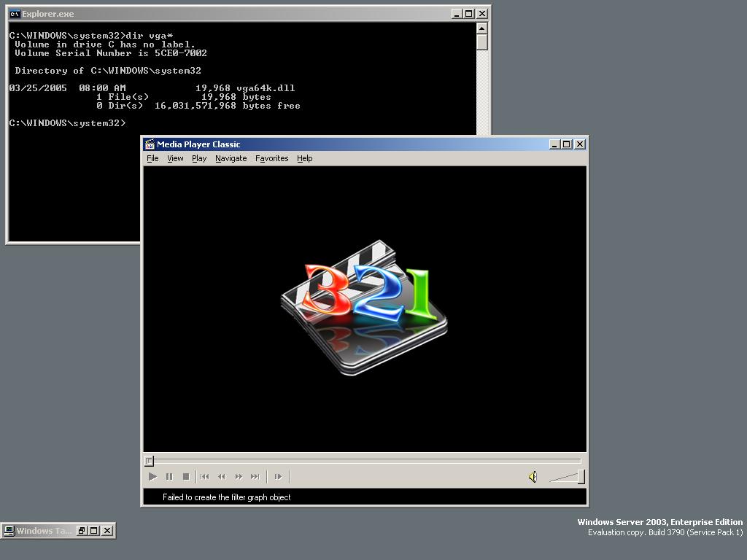This screenshot has width=747, height=560.
Task: Open the Help menu
Action: [x=305, y=158]
